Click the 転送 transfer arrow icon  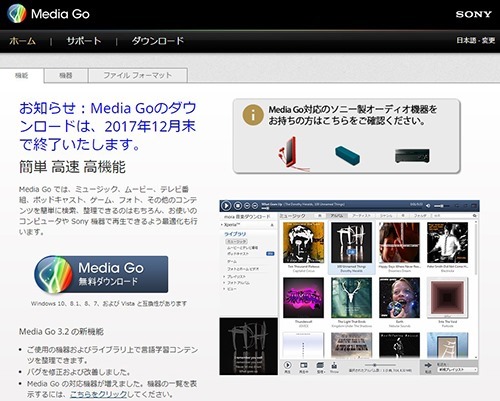(x=428, y=366)
